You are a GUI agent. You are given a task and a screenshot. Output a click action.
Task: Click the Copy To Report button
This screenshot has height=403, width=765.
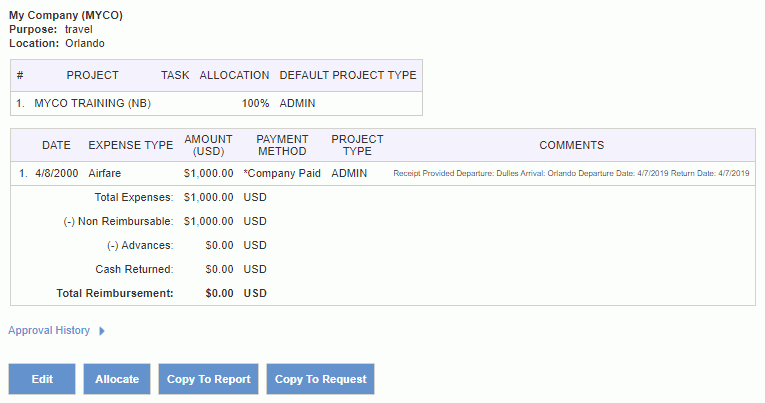(208, 379)
